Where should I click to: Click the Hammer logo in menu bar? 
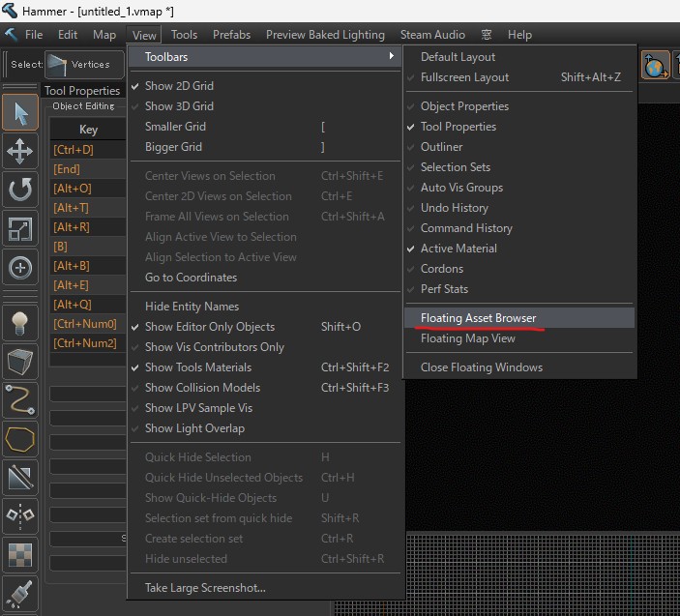11,34
